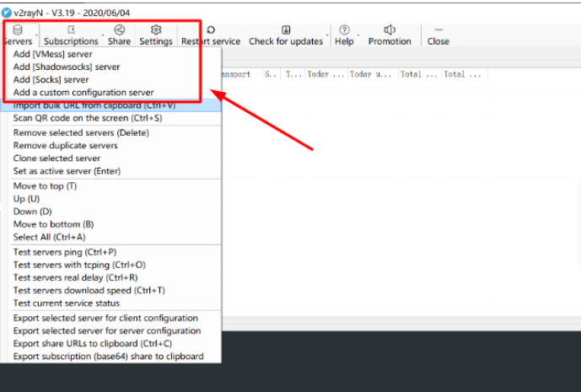
Task: Click the Close toolbar button
Action: 438,35
